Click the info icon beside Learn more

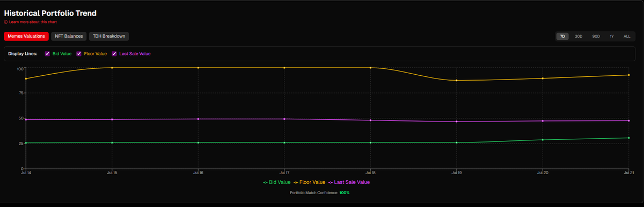(6, 22)
